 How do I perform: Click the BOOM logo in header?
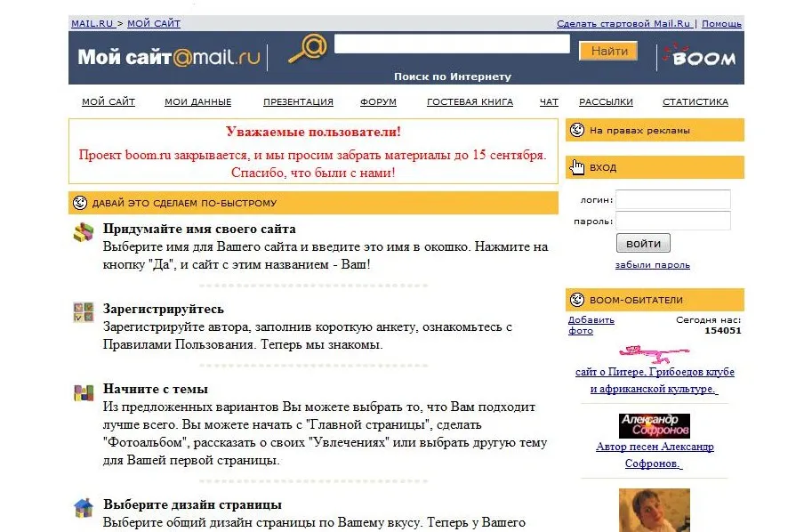[x=700, y=56]
